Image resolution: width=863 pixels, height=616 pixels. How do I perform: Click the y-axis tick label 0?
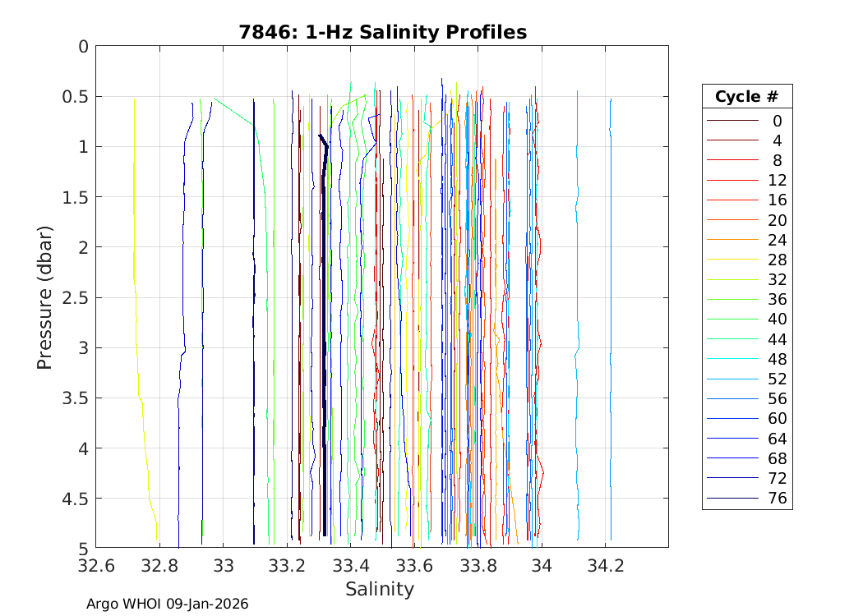[x=82, y=46]
